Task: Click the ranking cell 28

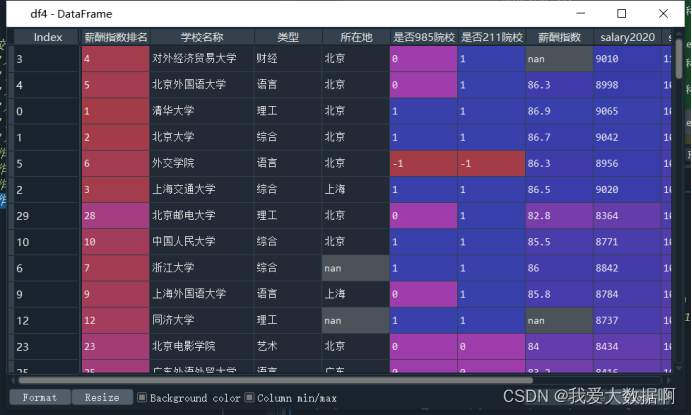Action: click(x=116, y=215)
